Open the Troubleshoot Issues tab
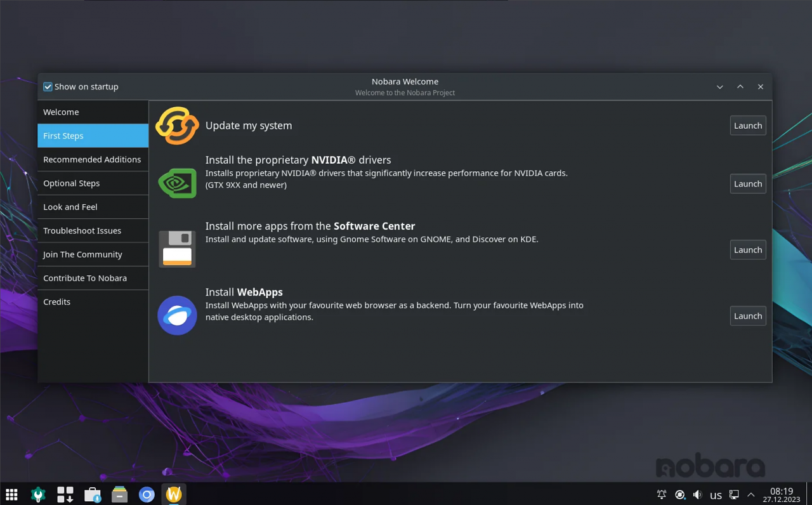Image resolution: width=812 pixels, height=505 pixels. click(x=93, y=230)
